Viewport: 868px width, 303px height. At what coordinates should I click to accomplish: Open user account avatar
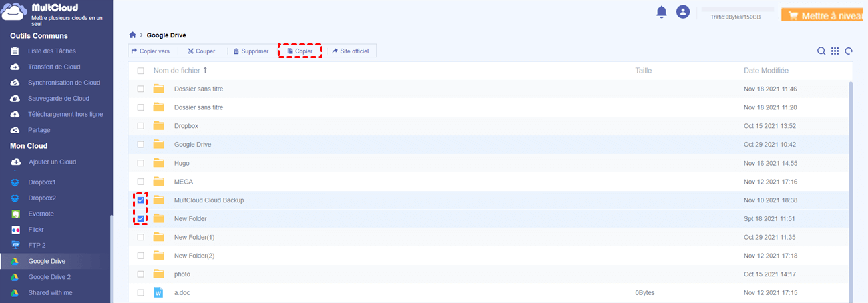pos(682,11)
